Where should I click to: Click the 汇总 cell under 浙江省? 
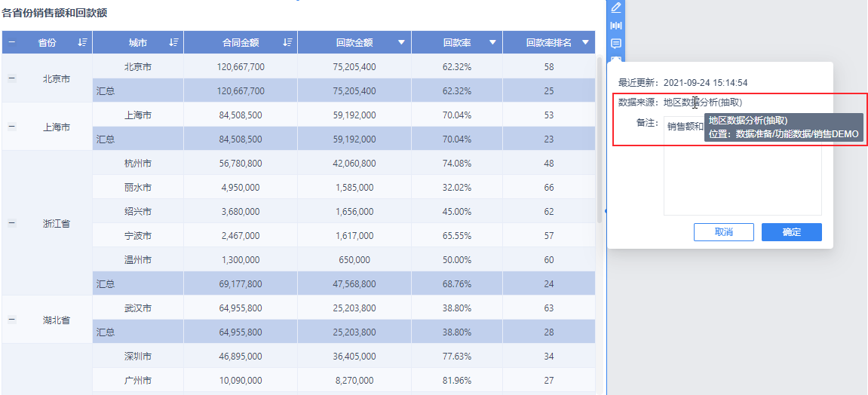(x=139, y=283)
